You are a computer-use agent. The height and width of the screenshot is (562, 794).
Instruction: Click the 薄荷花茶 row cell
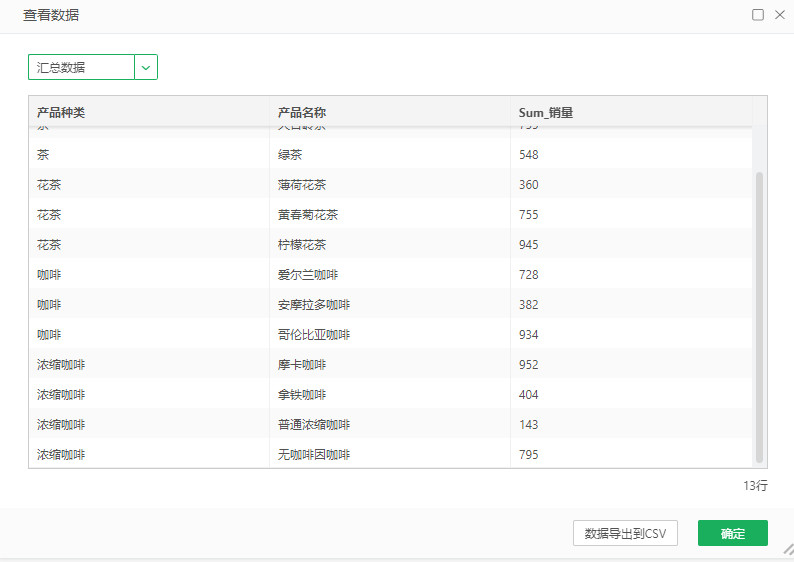[x=302, y=185]
